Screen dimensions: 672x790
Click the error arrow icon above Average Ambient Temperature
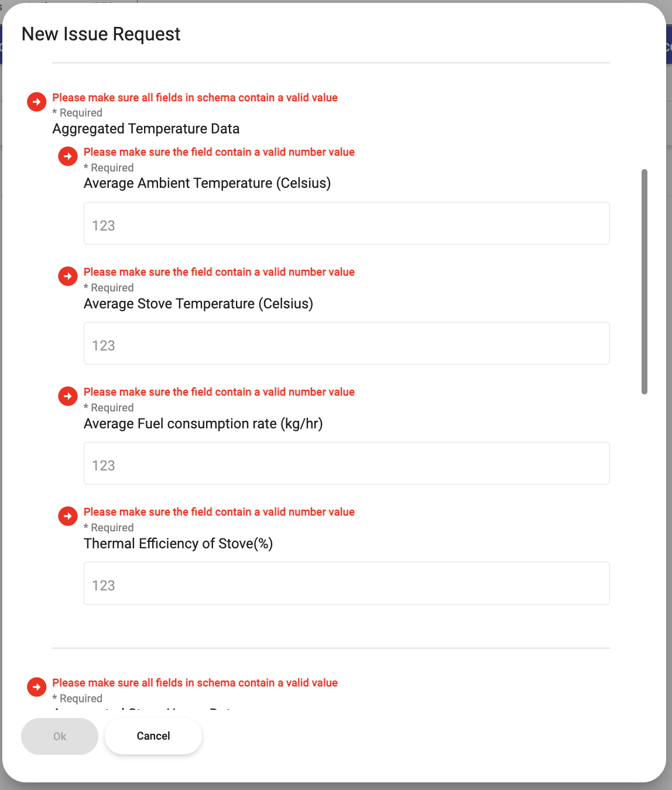(68, 156)
